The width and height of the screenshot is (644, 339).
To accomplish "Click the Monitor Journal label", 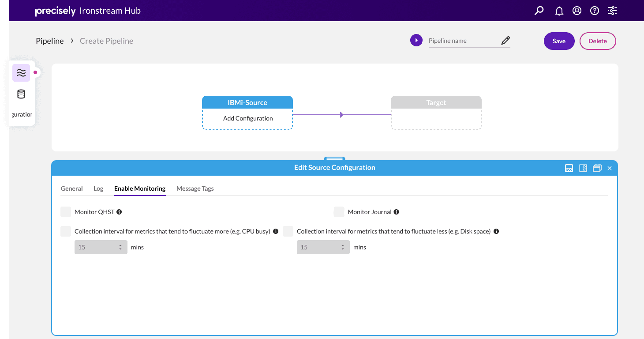I will (370, 212).
